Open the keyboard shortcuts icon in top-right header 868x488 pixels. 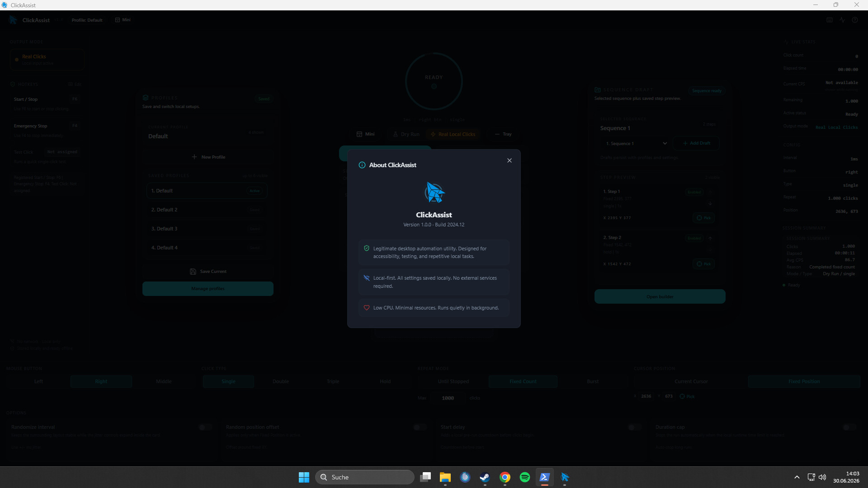coord(830,20)
